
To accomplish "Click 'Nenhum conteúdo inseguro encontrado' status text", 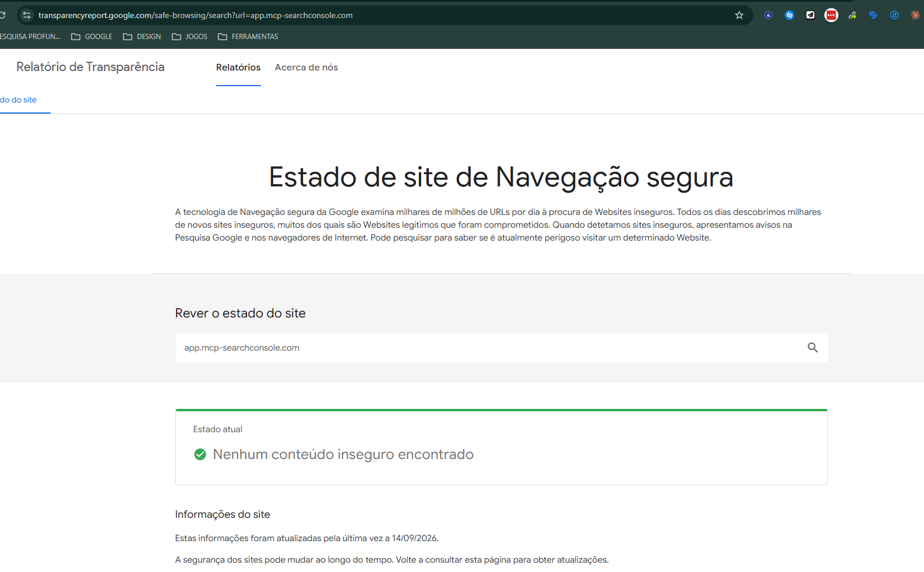I will pyautogui.click(x=343, y=454).
